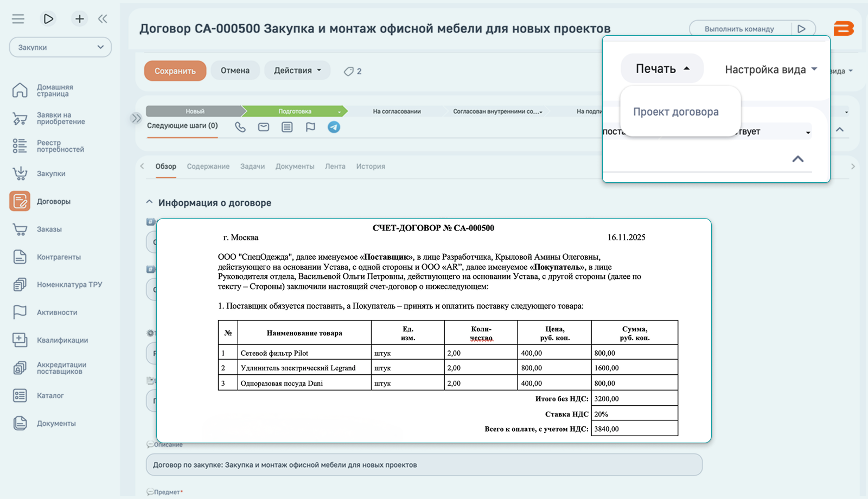Switch to the Документы tab
The height and width of the screenshot is (499, 868).
pyautogui.click(x=295, y=166)
